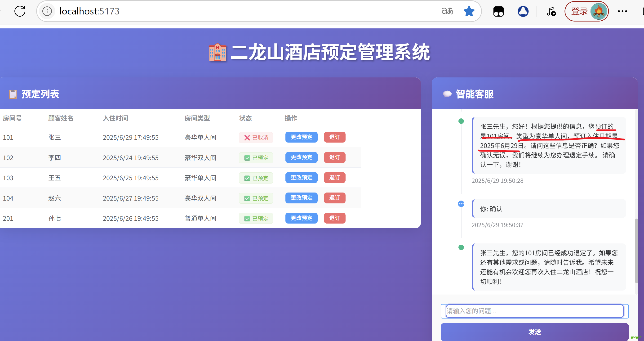This screenshot has height=341, width=644.
Task: Click 退订 for room 201 孙七
Action: [334, 218]
